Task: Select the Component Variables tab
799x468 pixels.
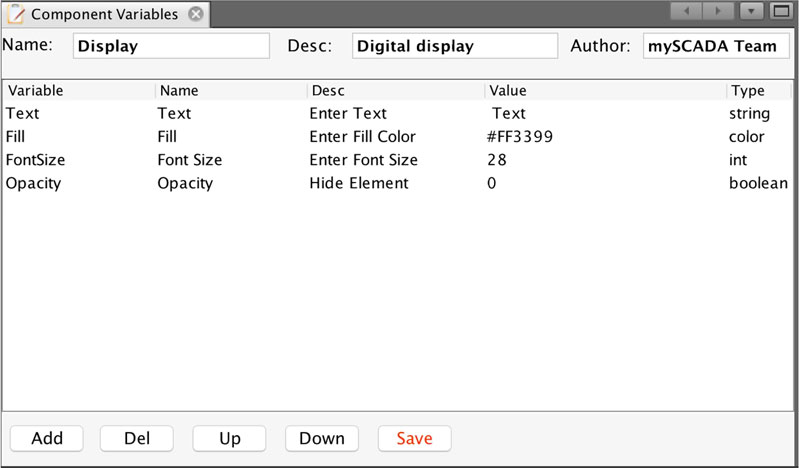Action: coord(104,14)
